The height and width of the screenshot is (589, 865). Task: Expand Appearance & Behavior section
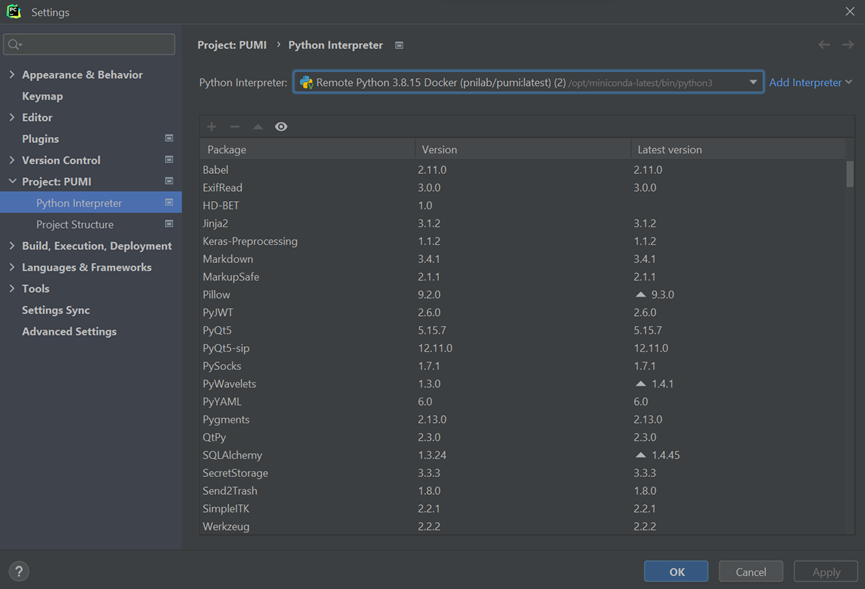click(x=12, y=74)
